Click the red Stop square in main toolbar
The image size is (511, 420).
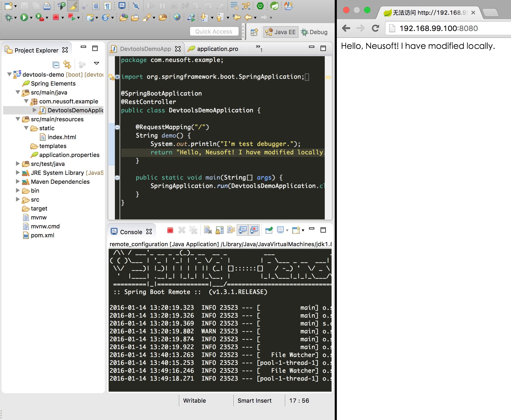(x=56, y=17)
